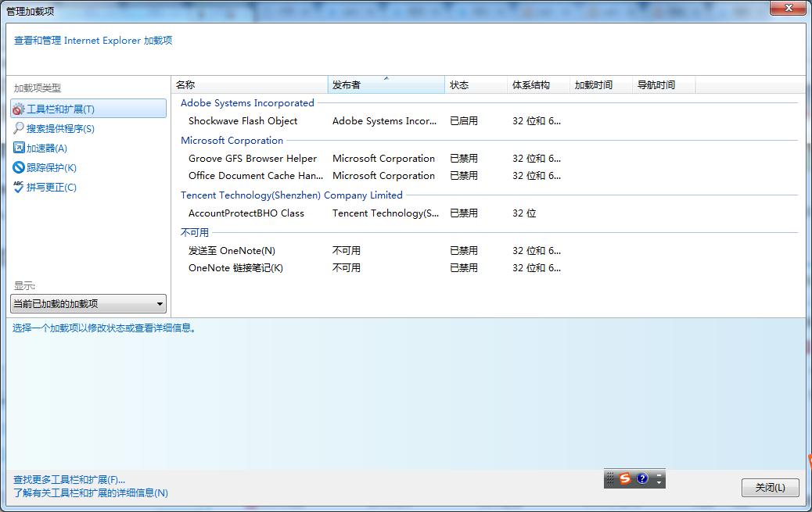
Task: Close the 管理加载项 window
Action: coord(788,8)
